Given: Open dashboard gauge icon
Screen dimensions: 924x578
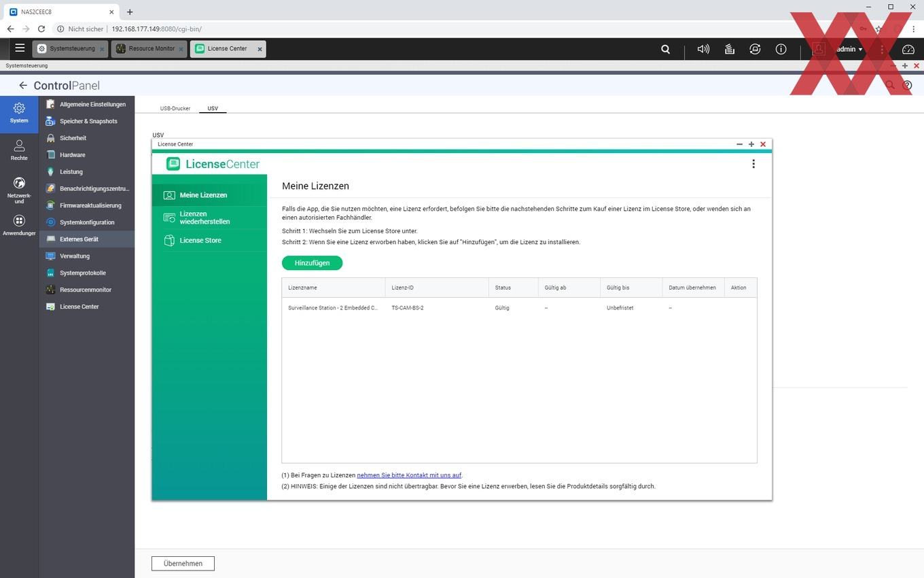Looking at the screenshot, I should click(908, 49).
